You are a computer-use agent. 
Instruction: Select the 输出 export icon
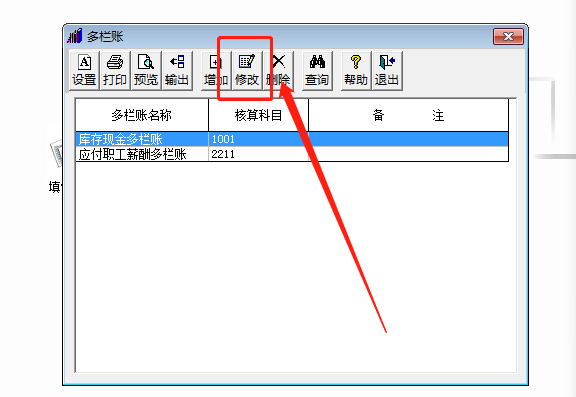[x=177, y=71]
